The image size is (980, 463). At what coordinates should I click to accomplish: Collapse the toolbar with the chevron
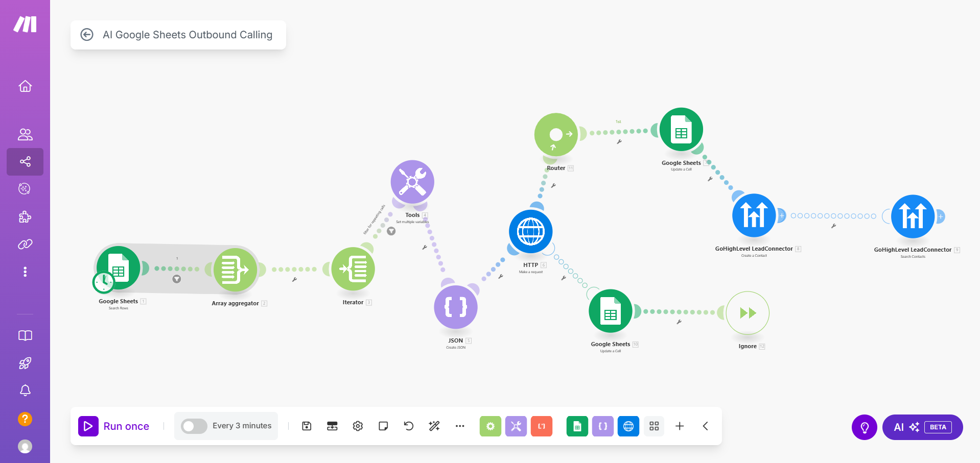705,426
